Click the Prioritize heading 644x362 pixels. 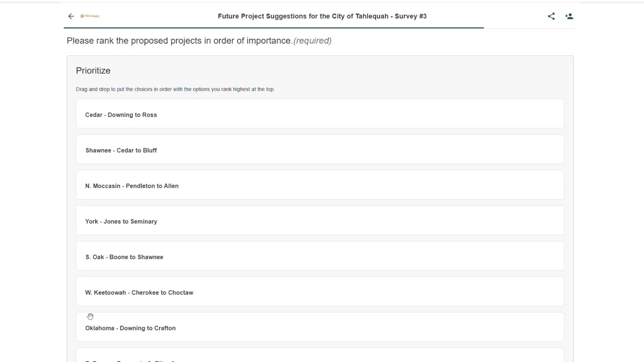93,71
